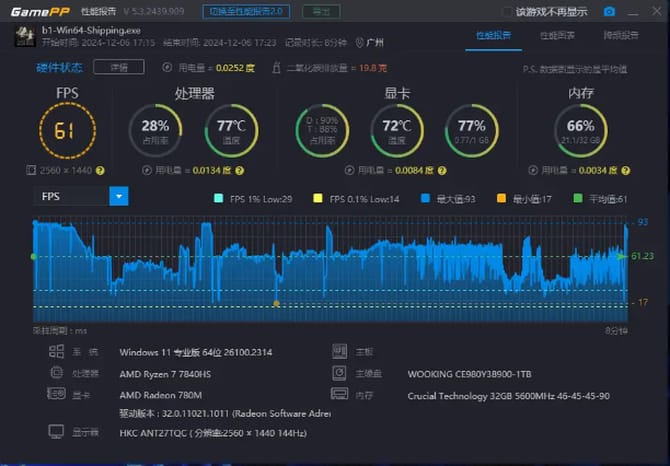Click the green arrow beside 61.23
This screenshot has width=670, height=466.
[622, 256]
